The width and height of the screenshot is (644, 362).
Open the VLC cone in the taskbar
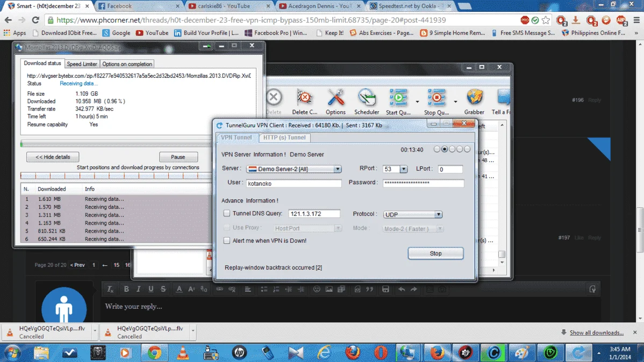pos(183,352)
